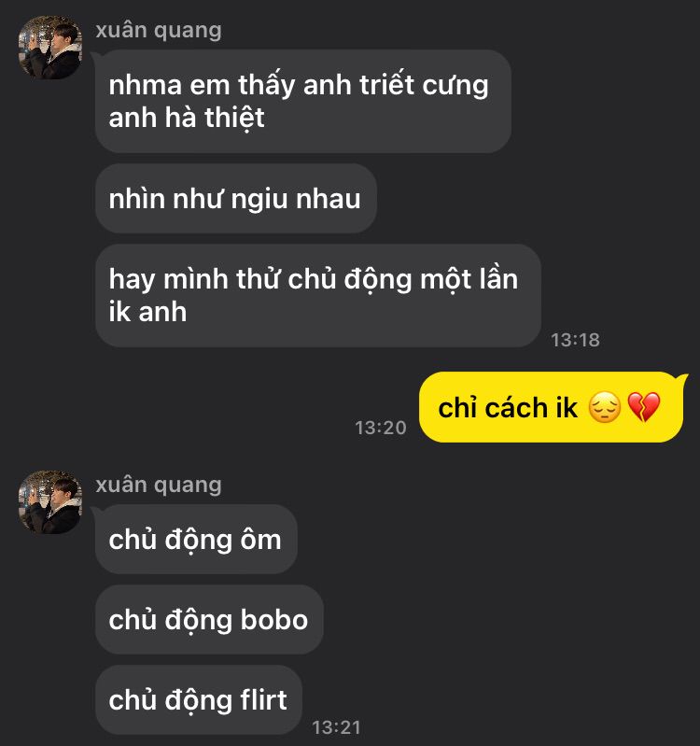Open sender name xuân quang above first message
Viewport: 700px width, 746px height.
(159, 31)
